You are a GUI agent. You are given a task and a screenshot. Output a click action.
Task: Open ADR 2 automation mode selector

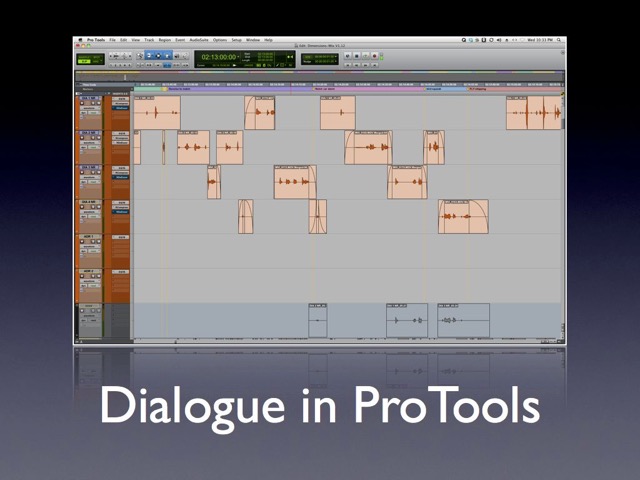pos(94,286)
